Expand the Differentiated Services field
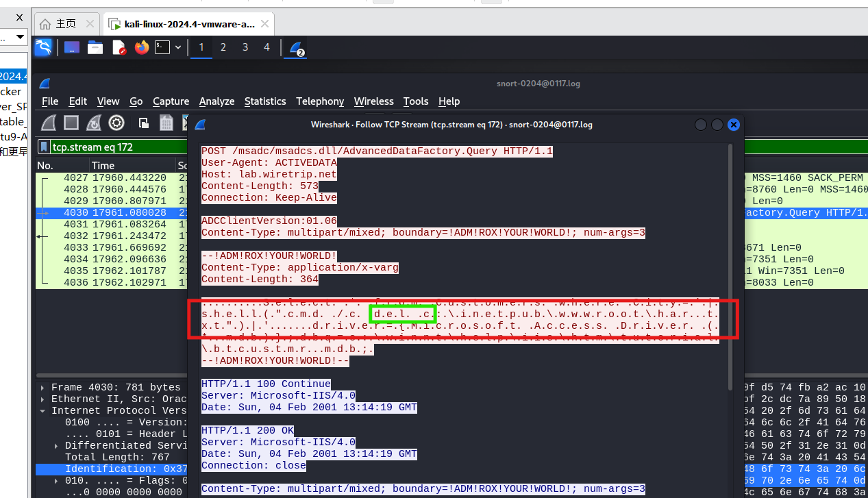Viewport: 868px width, 498px height. (x=56, y=446)
